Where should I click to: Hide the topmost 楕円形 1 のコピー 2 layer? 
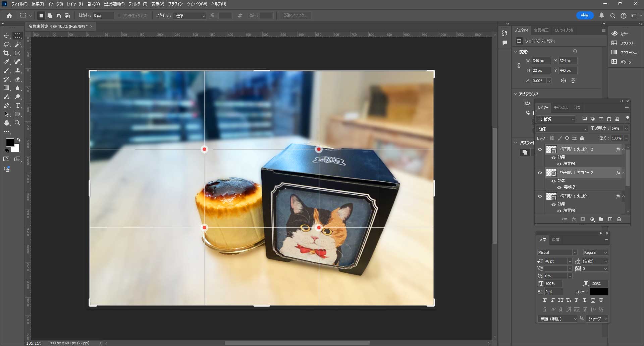(x=540, y=150)
